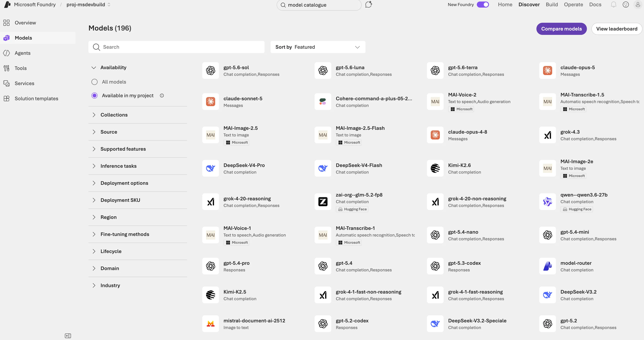Image resolution: width=644 pixels, height=340 pixels.
Task: Click the model-router Foundry logo
Action: click(x=547, y=266)
